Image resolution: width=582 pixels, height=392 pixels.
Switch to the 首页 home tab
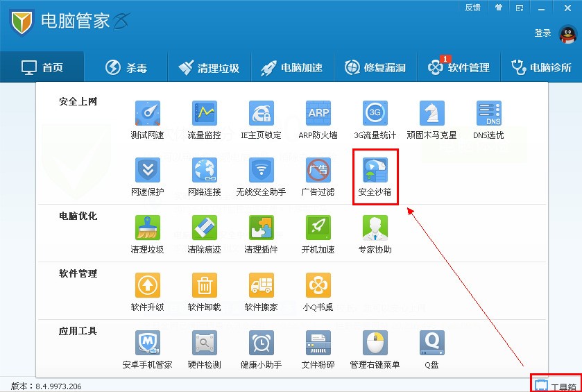coord(42,67)
